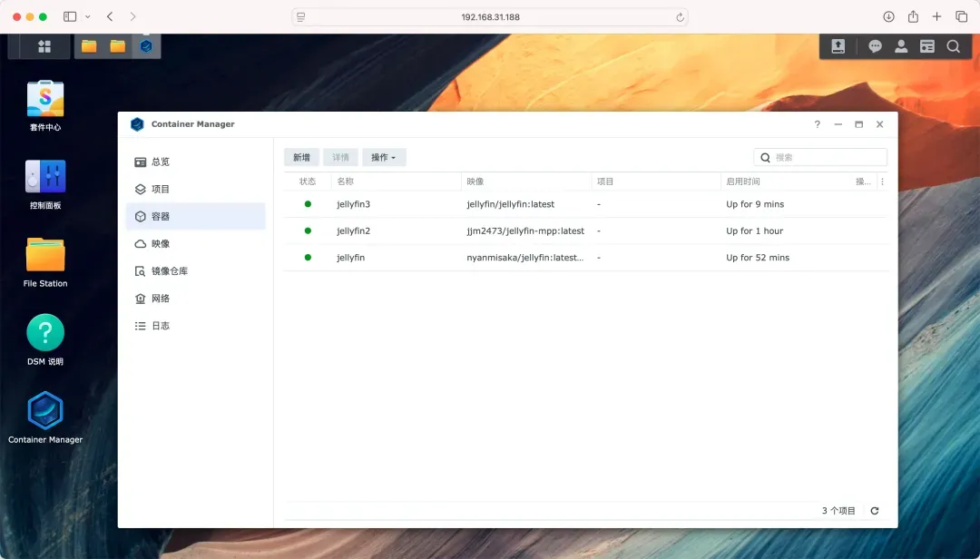Switch to the second folder taskbar icon
This screenshot has width=980, height=559.
[x=117, y=46]
